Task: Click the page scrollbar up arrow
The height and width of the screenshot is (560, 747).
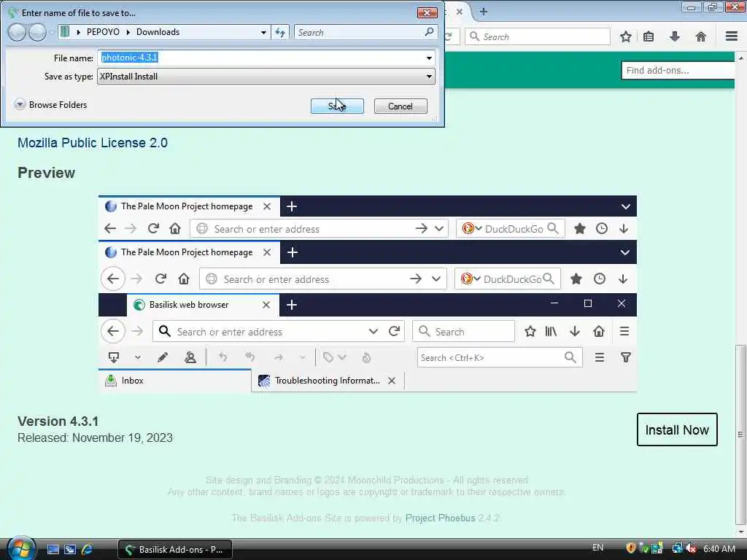Action: (741, 58)
